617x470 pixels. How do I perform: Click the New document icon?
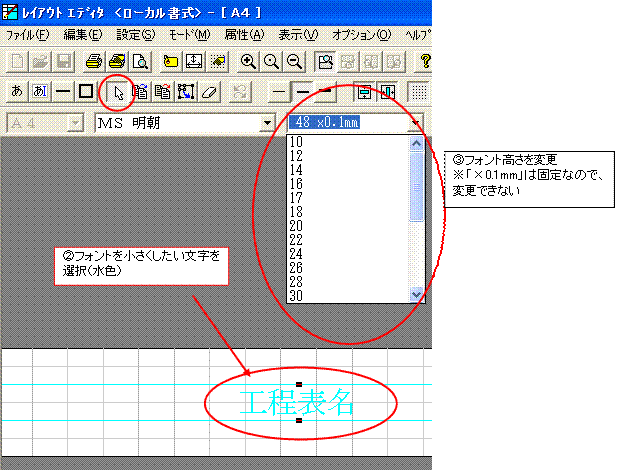17,61
